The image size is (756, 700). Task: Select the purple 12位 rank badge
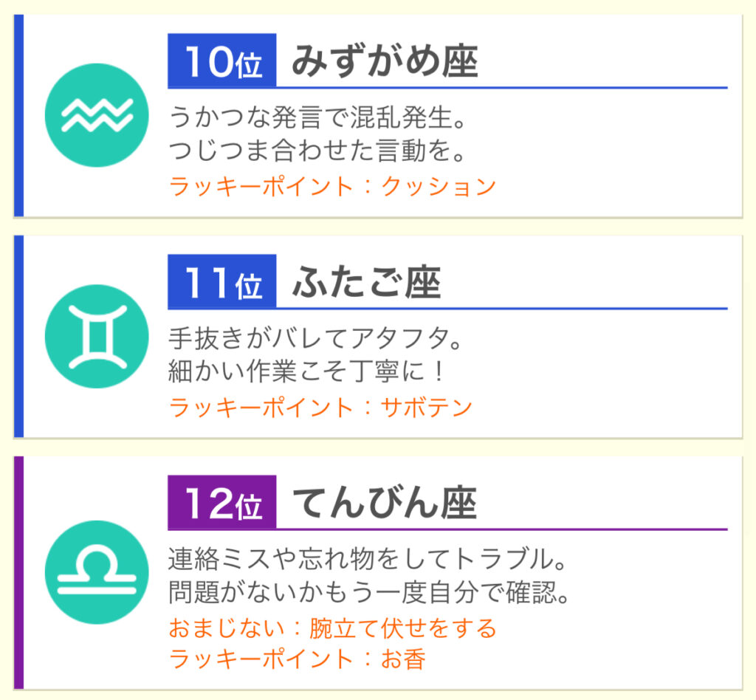tap(221, 502)
